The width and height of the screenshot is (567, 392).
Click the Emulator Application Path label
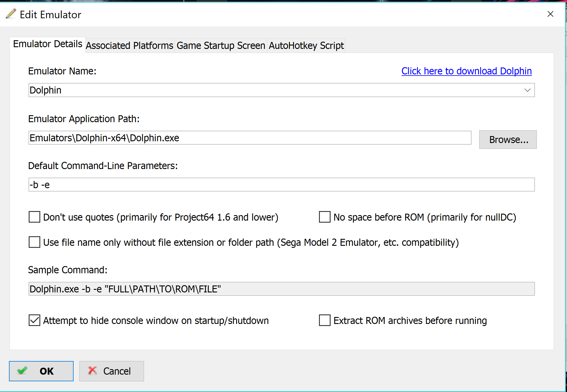tap(84, 119)
